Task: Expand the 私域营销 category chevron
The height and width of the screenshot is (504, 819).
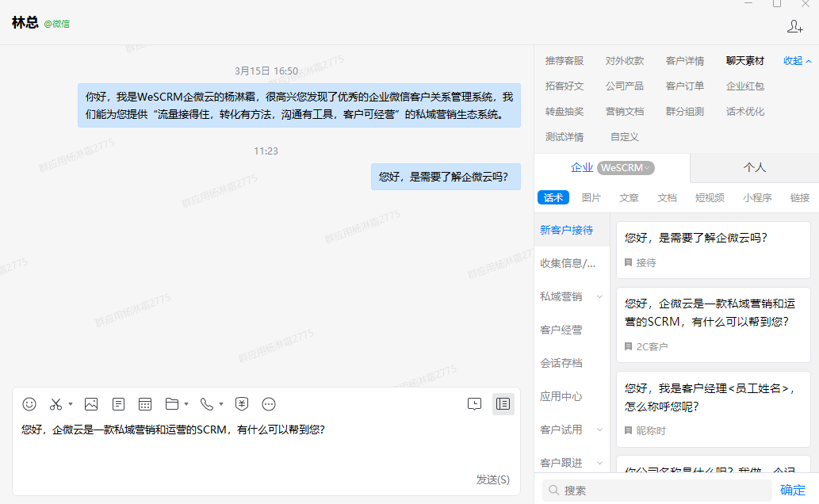Action: tap(599, 296)
